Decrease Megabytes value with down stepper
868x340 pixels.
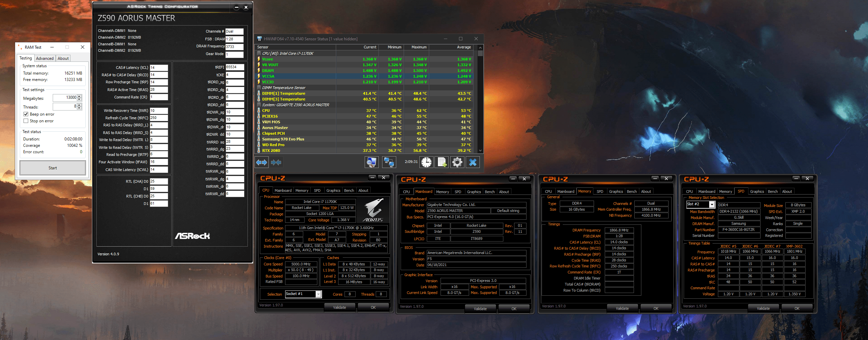point(79,99)
